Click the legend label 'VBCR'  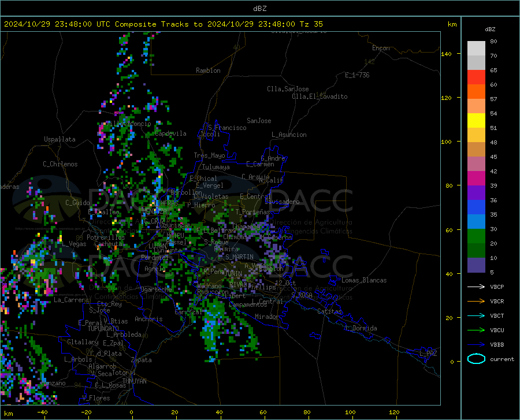(x=497, y=302)
